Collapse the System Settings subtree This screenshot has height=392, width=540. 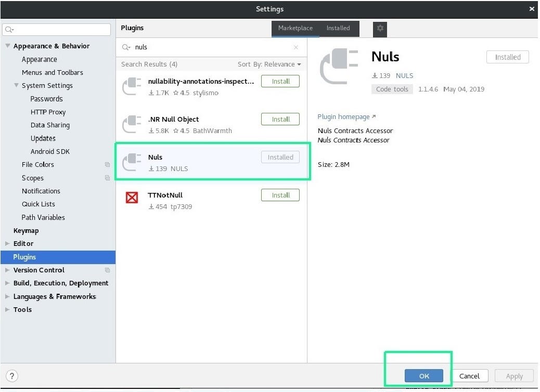[16, 85]
